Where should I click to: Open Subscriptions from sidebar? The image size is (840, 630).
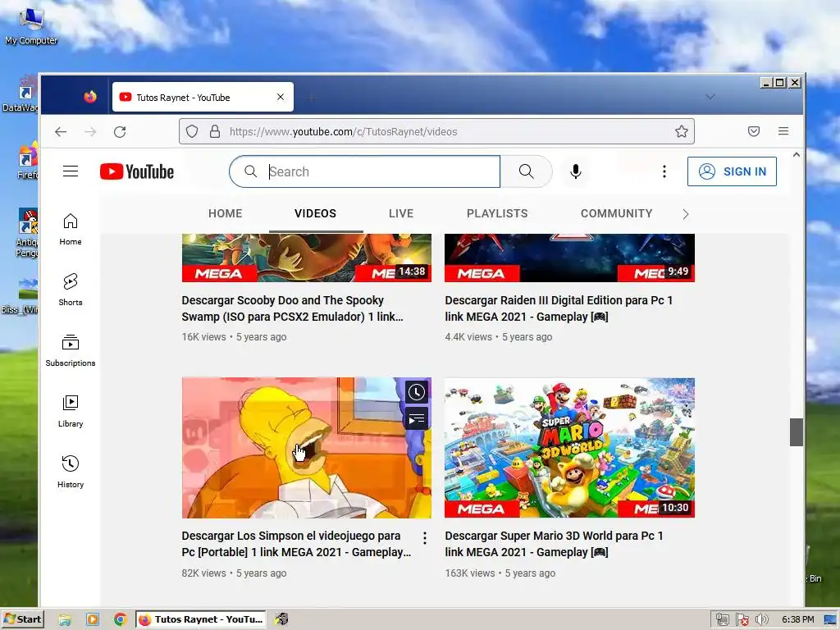click(x=71, y=350)
